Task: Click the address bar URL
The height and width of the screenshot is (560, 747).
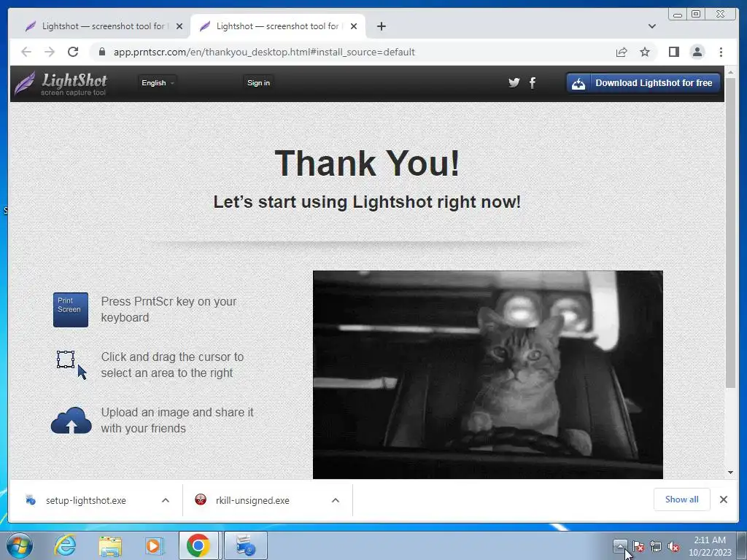Action: point(264,52)
